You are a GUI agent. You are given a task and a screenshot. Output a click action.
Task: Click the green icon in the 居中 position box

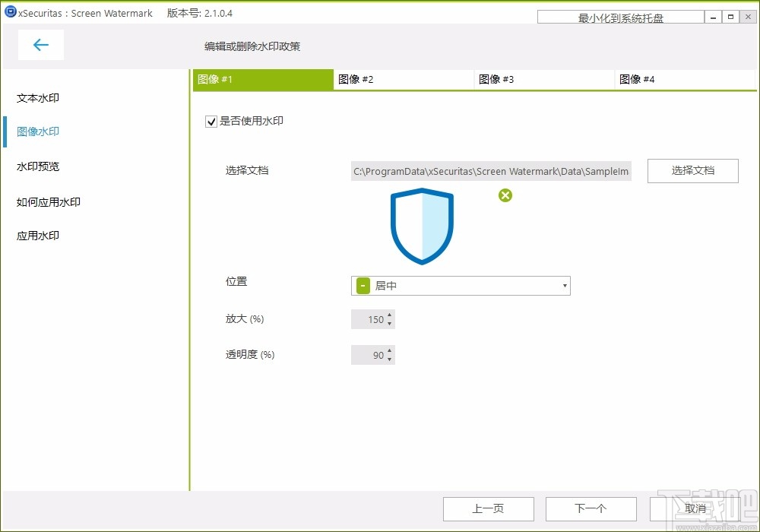tap(363, 286)
